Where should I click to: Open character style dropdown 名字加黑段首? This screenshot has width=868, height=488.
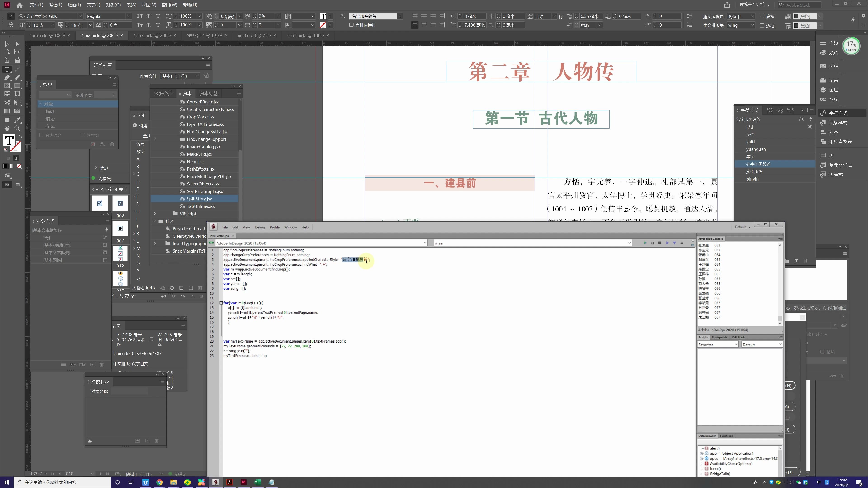click(400, 16)
